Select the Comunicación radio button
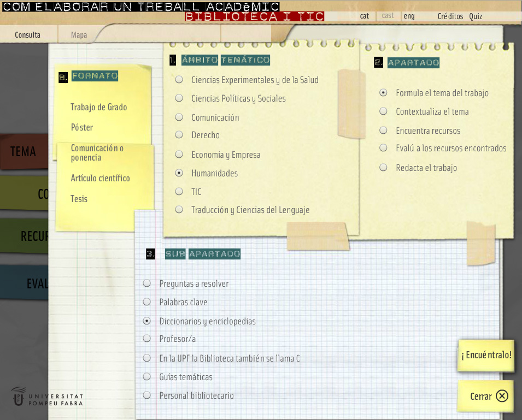 pyautogui.click(x=179, y=117)
